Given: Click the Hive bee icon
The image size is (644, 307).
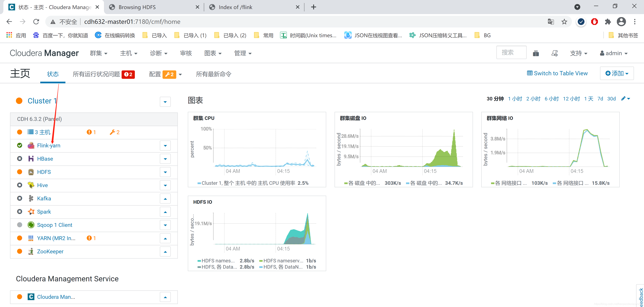Looking at the screenshot, I should click(31, 185).
